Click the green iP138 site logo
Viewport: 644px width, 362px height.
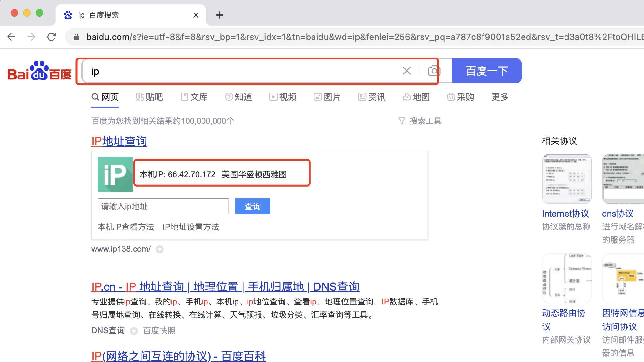[115, 174]
